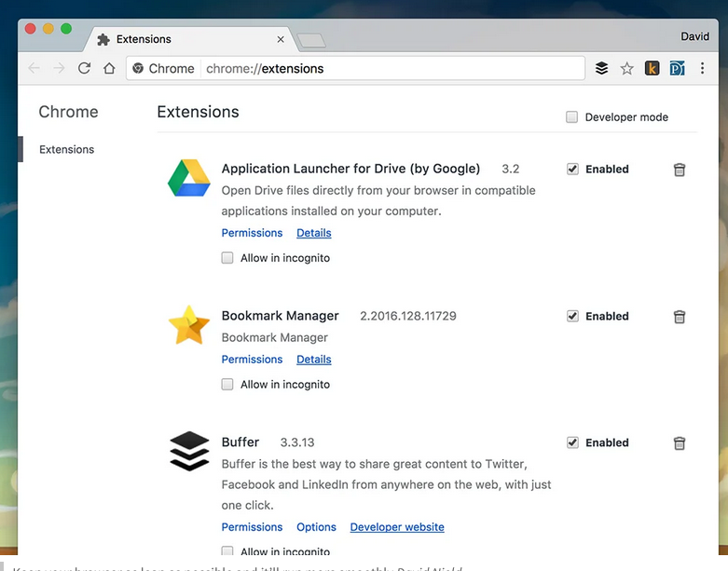Screen dimensions: 728x571
Task: Navigate back to the previous page
Action: click(34, 69)
